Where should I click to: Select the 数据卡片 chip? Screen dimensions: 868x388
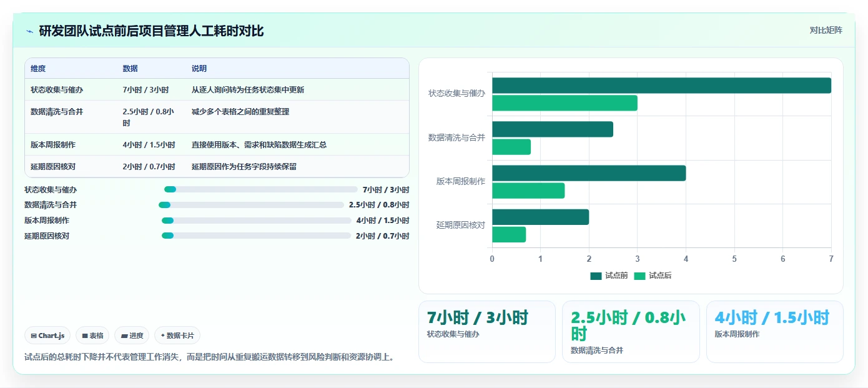(x=177, y=336)
